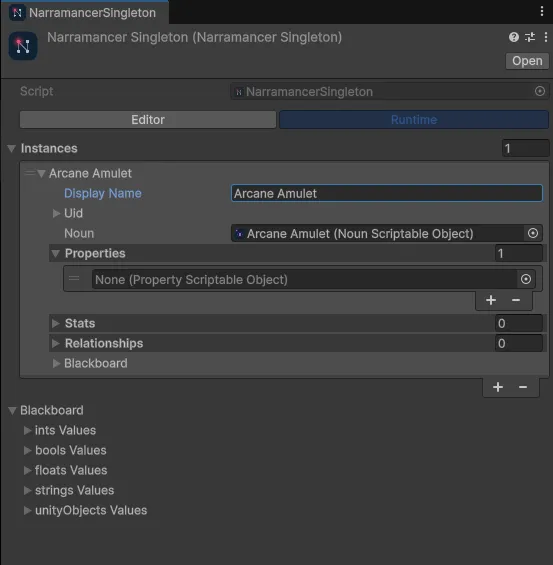
Task: Open the header's three-dot component menu
Action: click(546, 37)
